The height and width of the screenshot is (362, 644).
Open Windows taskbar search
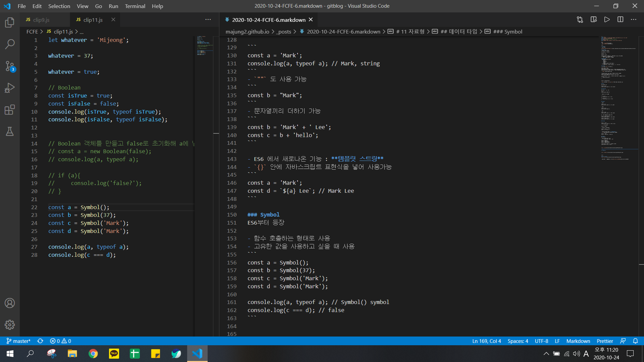tap(30, 354)
